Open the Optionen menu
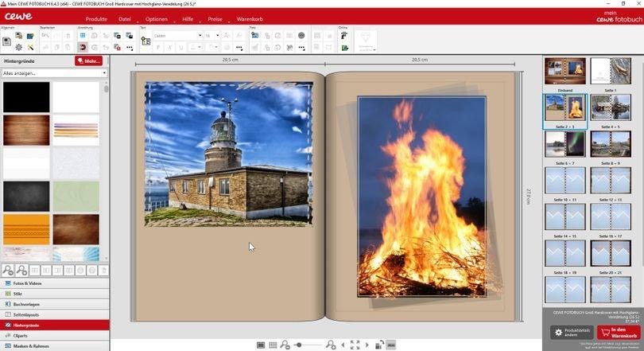 point(156,19)
